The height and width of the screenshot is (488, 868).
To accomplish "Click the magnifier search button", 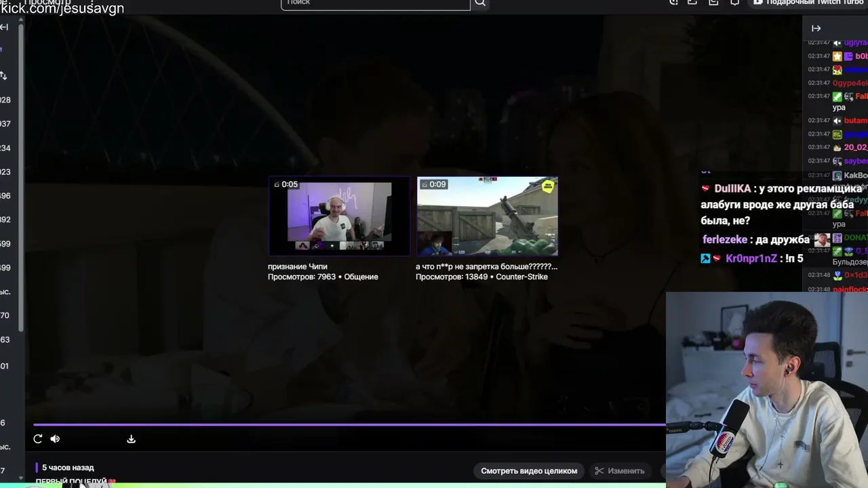I will [x=480, y=3].
